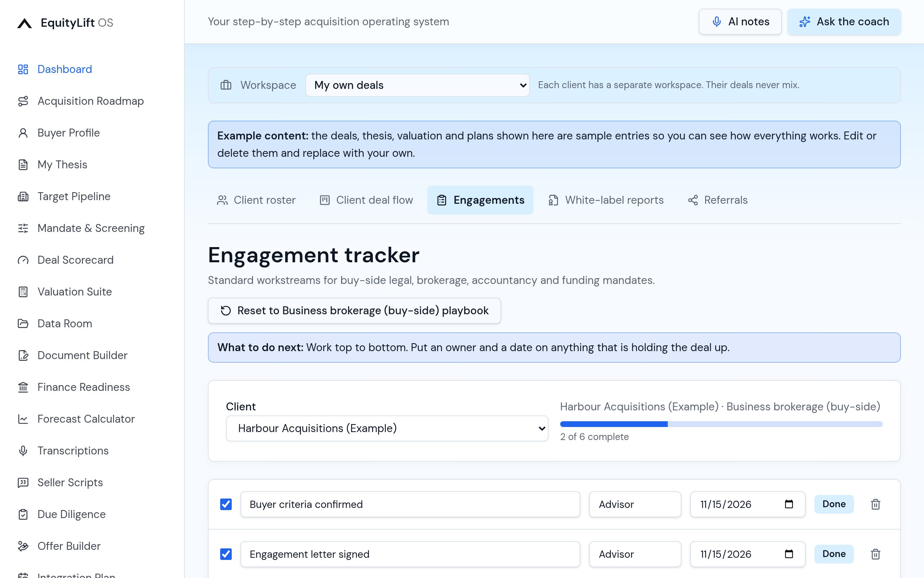
Task: Click the Mandate & Screening sliders icon
Action: tap(23, 228)
